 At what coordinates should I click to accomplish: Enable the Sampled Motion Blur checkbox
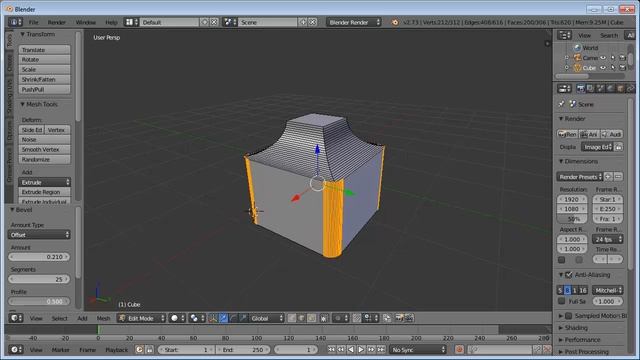569,316
